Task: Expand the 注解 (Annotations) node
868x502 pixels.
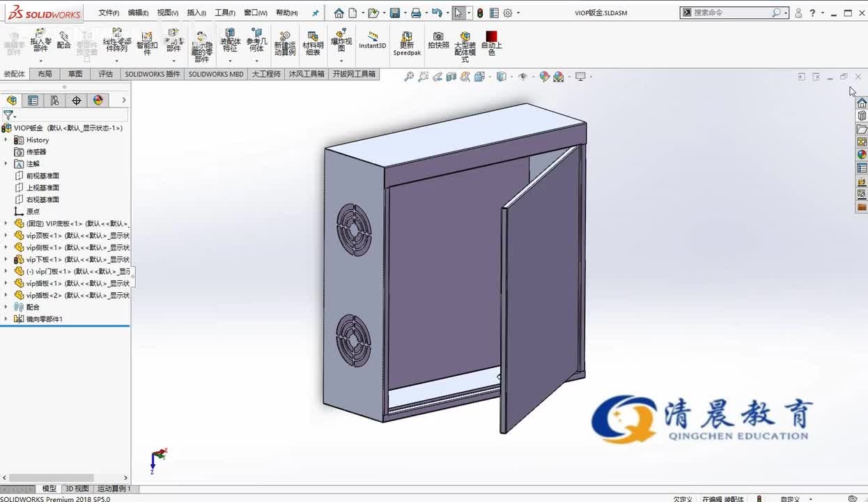Action: click(x=6, y=164)
